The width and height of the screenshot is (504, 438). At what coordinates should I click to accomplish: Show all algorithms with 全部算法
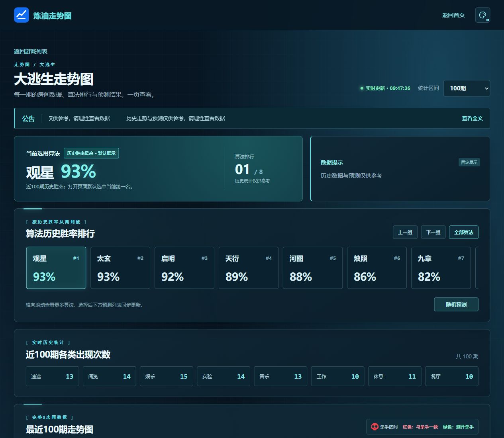(464, 232)
